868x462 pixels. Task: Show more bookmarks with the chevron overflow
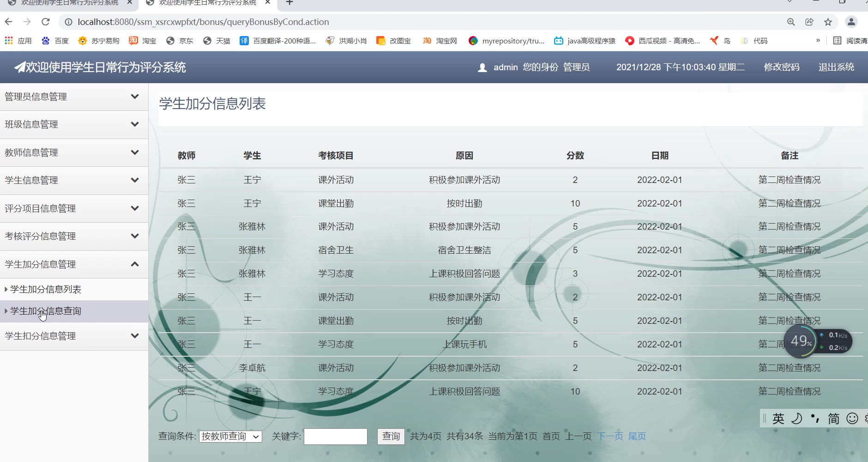tap(818, 40)
